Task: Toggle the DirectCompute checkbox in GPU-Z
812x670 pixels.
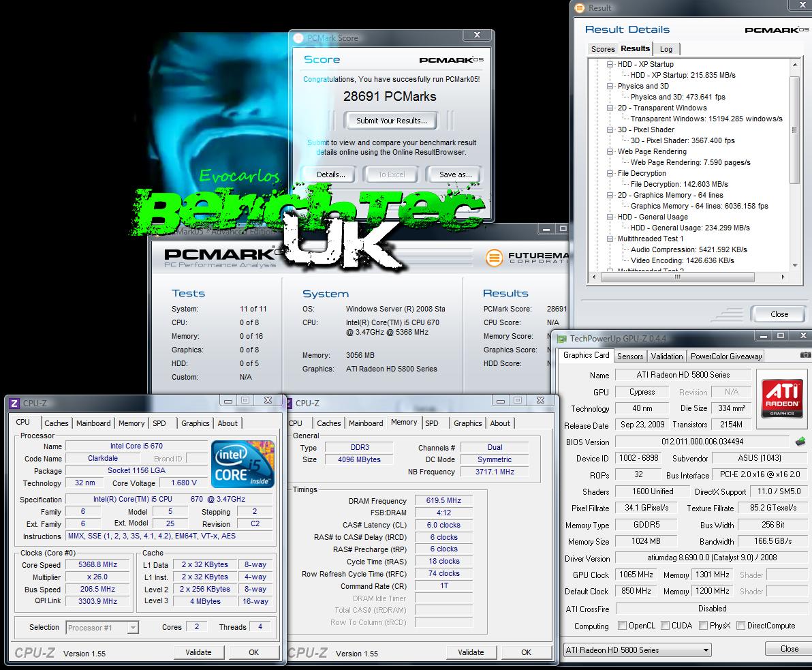Action: coord(740,626)
